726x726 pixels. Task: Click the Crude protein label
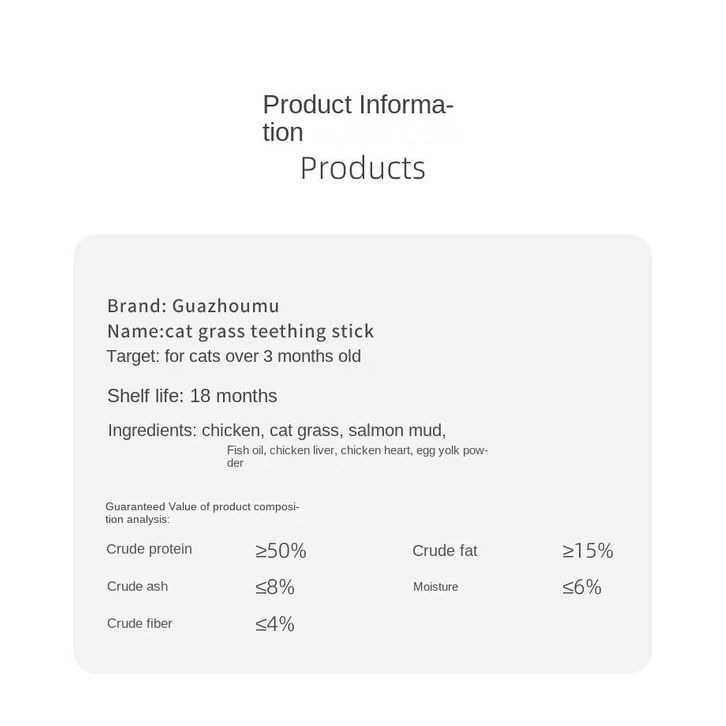coord(149,549)
